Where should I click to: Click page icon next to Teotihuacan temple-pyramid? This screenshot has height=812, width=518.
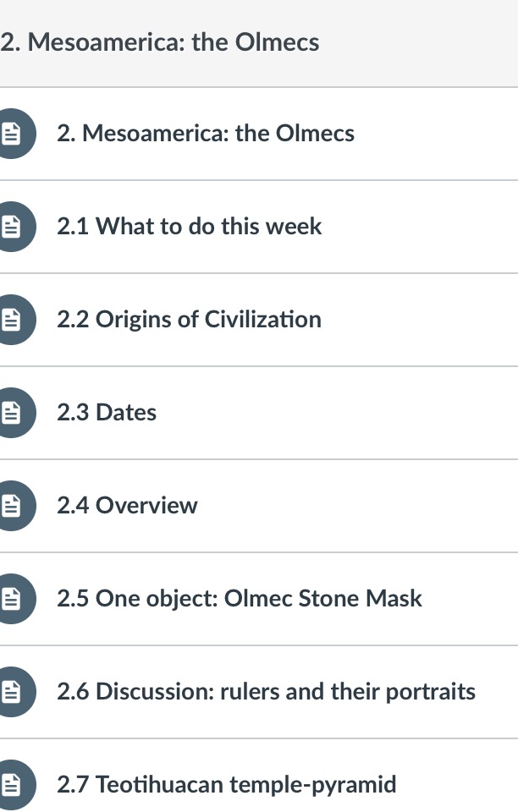(11, 785)
